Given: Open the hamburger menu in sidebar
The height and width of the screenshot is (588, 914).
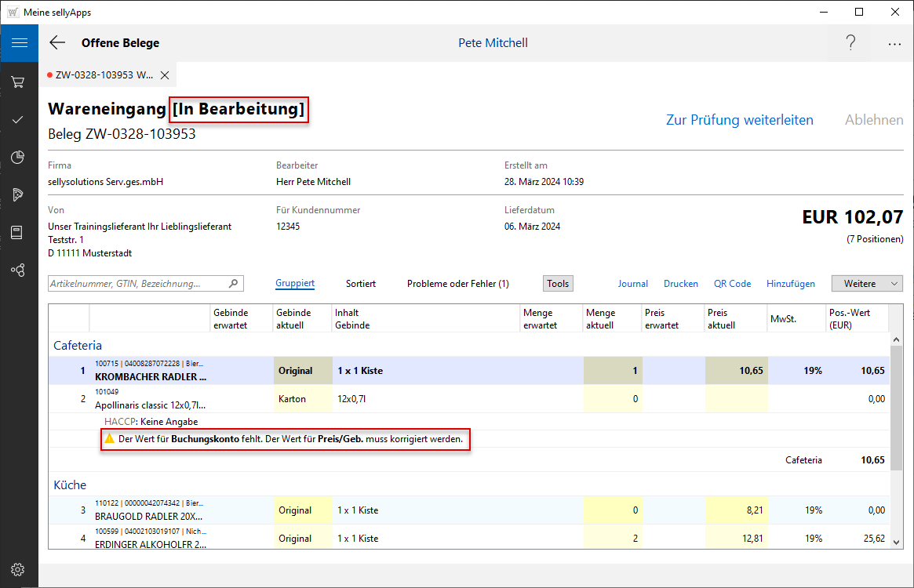Looking at the screenshot, I should (19, 43).
